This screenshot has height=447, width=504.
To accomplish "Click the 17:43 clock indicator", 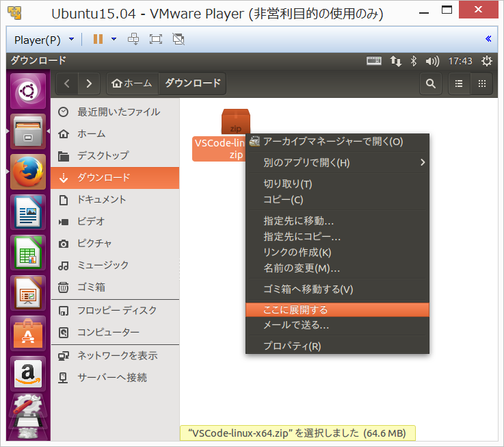I will (460, 61).
